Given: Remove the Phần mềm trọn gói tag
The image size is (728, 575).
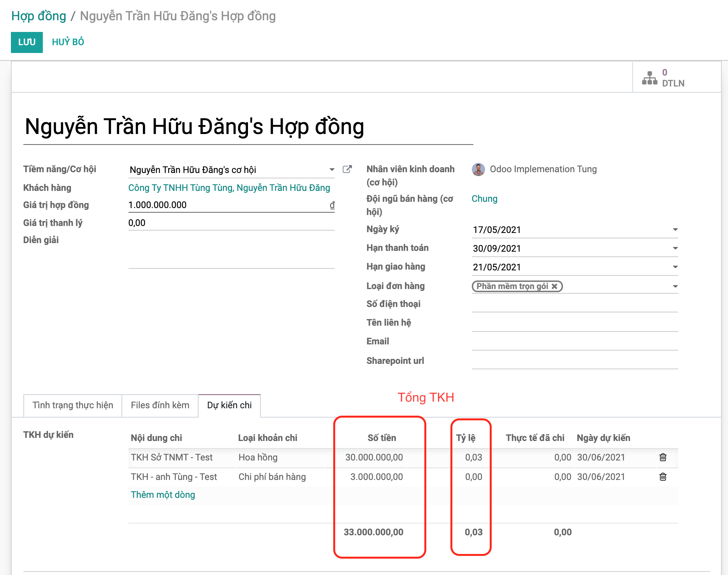Looking at the screenshot, I should click(554, 286).
